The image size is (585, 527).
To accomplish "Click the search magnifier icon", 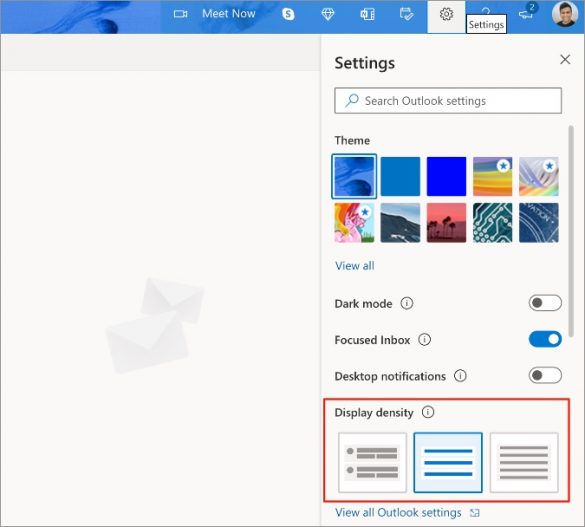I will coord(351,101).
